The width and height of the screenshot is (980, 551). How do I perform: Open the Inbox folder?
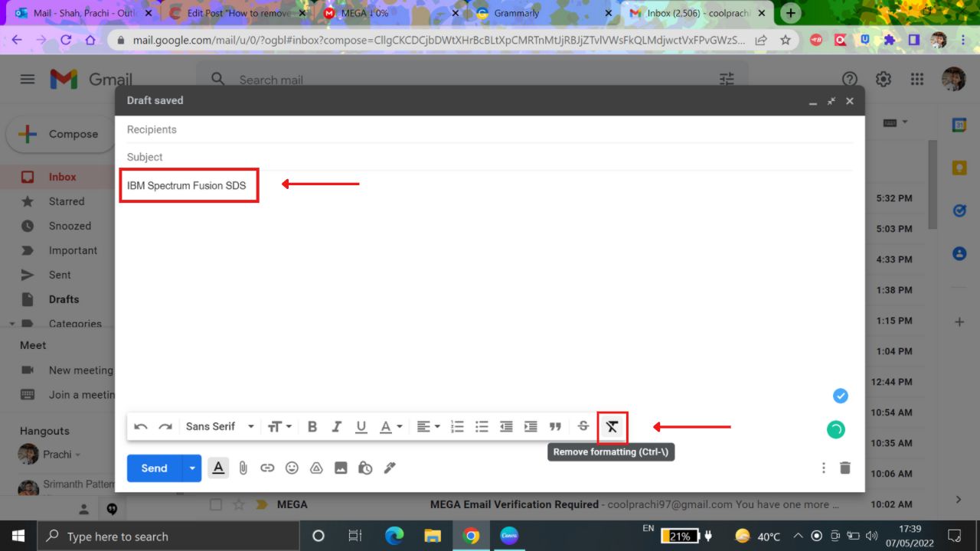tap(63, 177)
